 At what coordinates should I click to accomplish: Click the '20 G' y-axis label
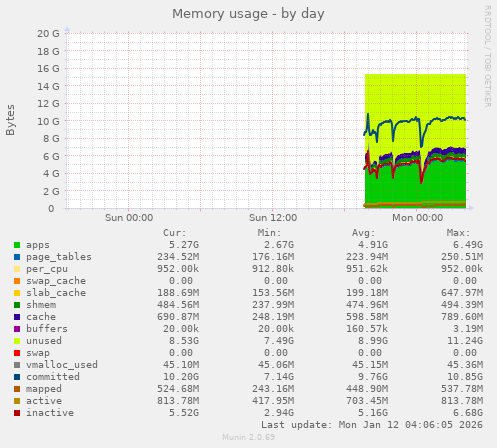[48, 34]
